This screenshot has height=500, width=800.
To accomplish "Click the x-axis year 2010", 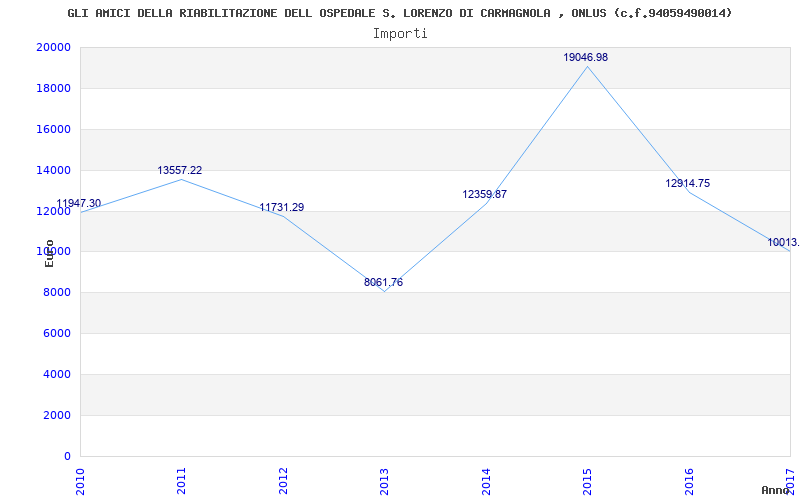I will tap(80, 481).
